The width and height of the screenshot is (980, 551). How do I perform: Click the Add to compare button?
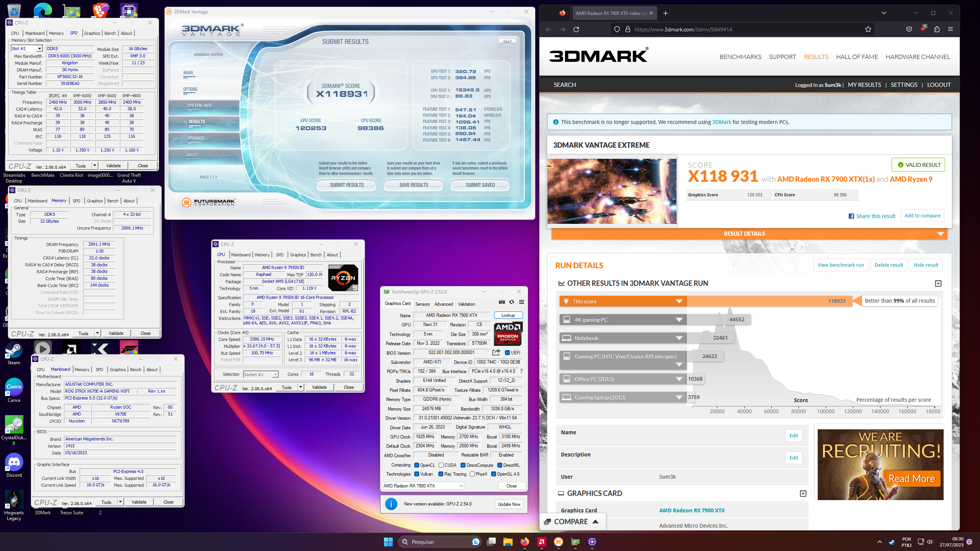(x=922, y=215)
